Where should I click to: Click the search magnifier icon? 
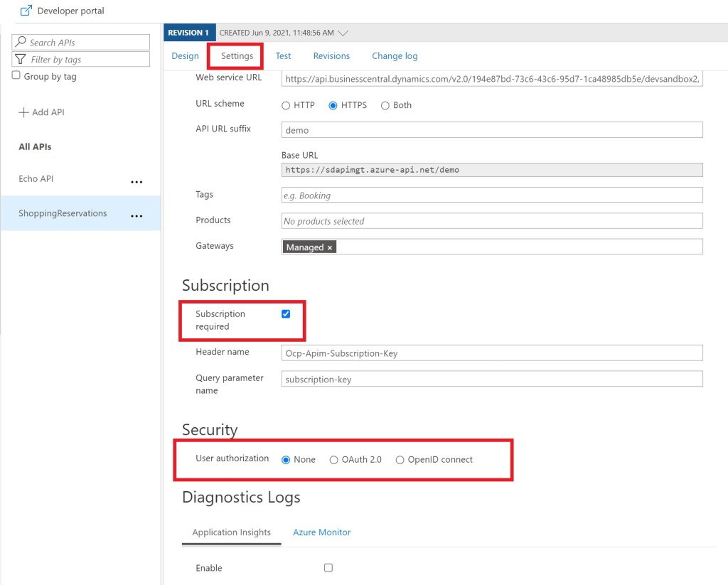coord(21,43)
